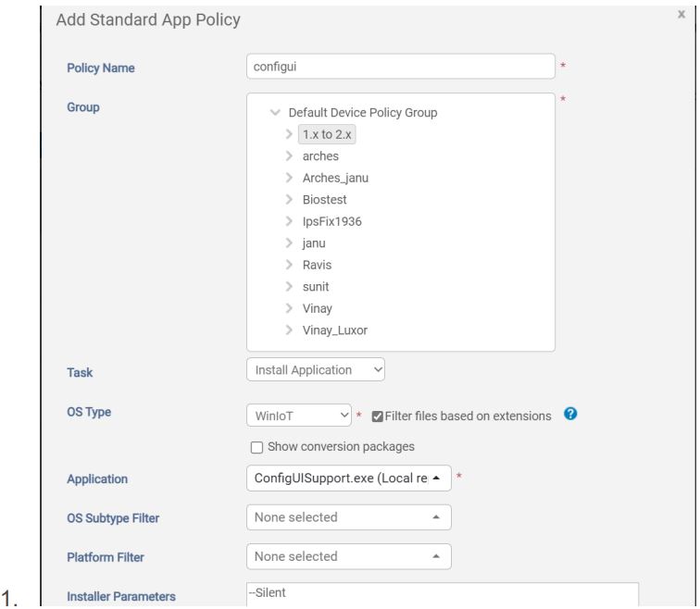Open the Application dropdown with ConfigUISupport.exe

click(x=348, y=478)
